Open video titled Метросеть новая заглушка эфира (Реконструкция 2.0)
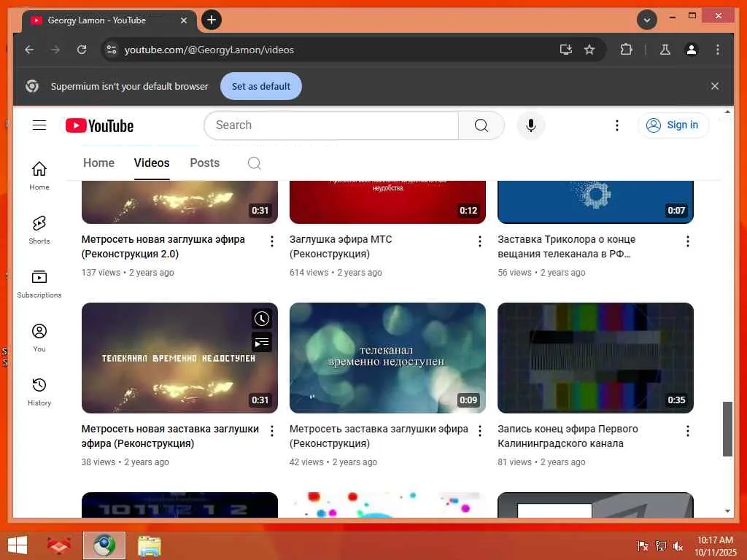The image size is (747, 560). pos(163,246)
